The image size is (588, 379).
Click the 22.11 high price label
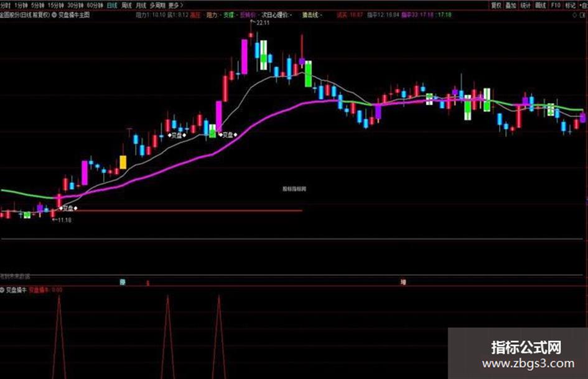pos(263,23)
